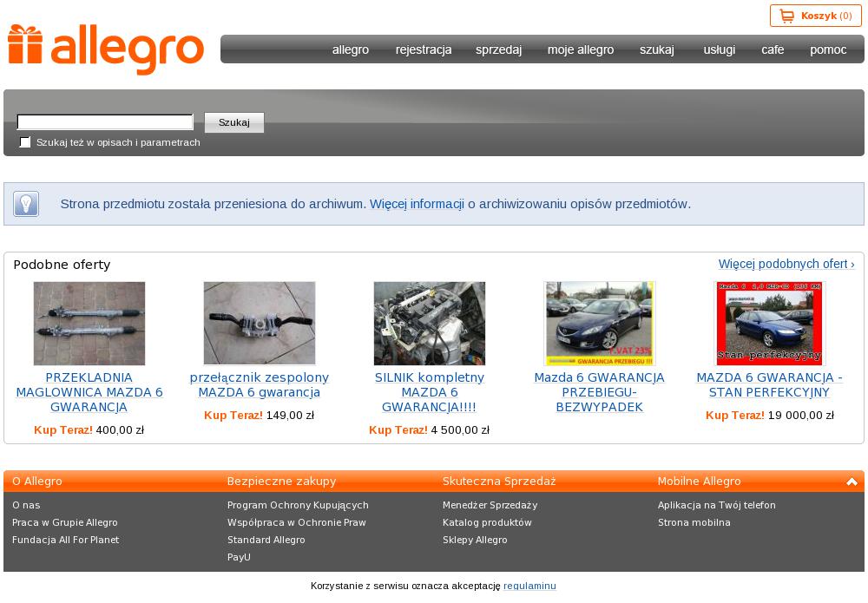Focus the search text field
The height and width of the screenshot is (603, 868).
pos(105,122)
